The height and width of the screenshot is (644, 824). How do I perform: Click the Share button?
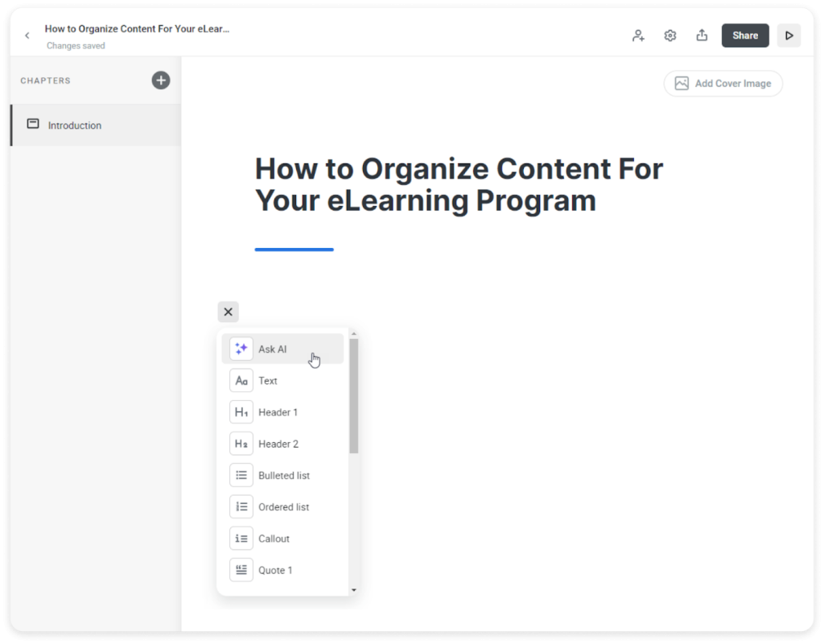744,35
